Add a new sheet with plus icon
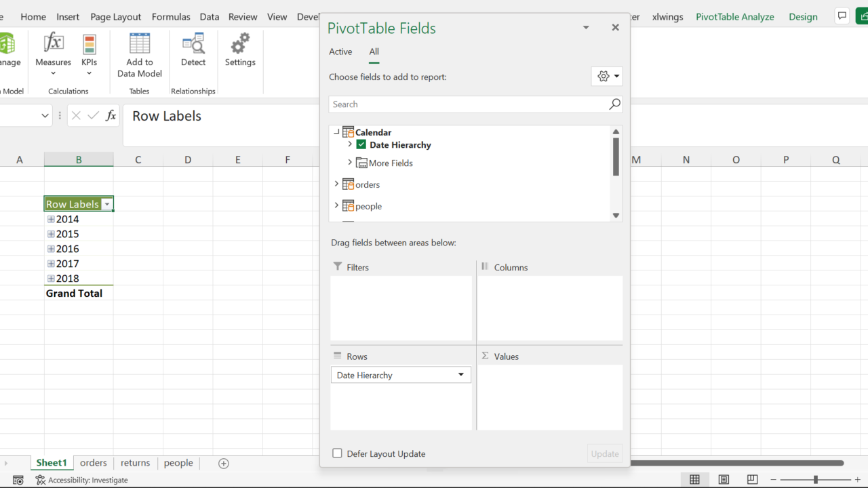Screen dimensions: 868x488 [x=224, y=464]
